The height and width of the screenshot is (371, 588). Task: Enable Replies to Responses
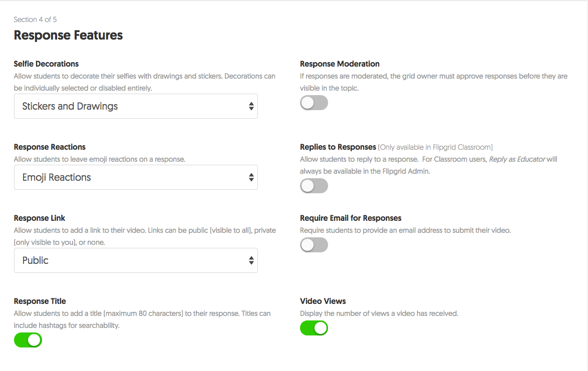314,186
